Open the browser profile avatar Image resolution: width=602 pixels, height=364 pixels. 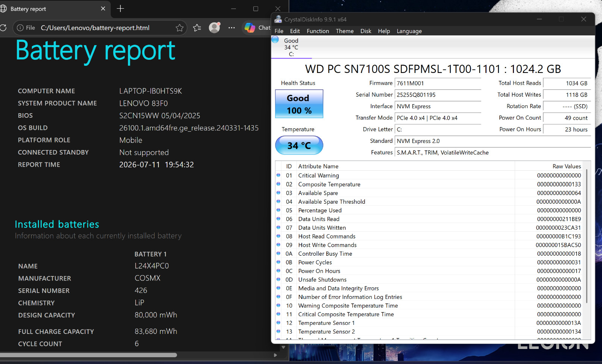(x=214, y=27)
